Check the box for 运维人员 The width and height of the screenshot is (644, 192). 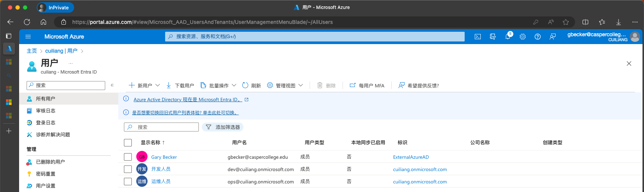pyautogui.click(x=128, y=182)
